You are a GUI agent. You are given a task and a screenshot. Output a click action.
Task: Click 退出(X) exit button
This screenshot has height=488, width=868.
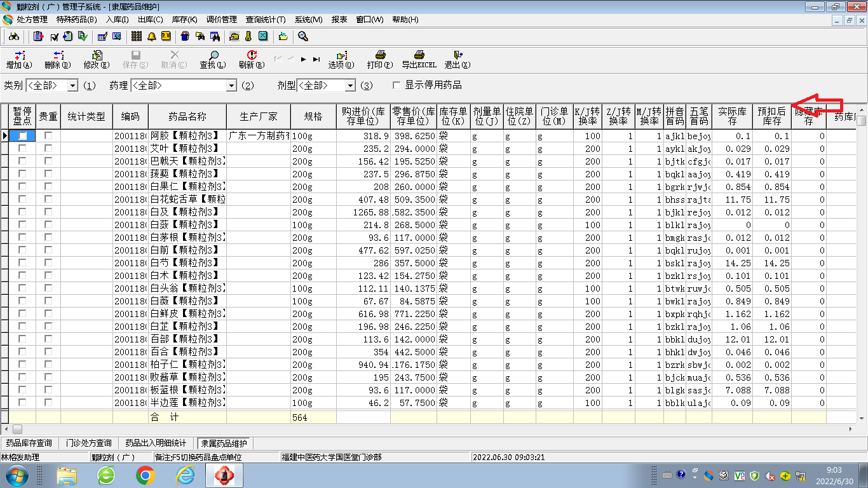(458, 60)
